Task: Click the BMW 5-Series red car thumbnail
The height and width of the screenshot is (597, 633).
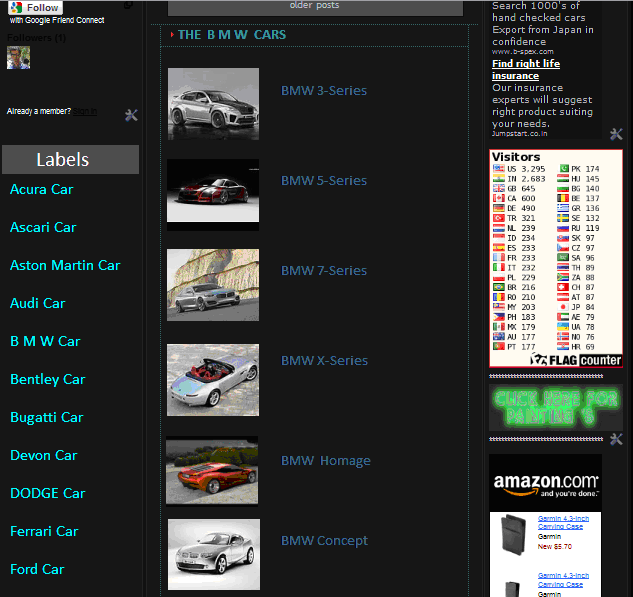Action: click(x=213, y=195)
